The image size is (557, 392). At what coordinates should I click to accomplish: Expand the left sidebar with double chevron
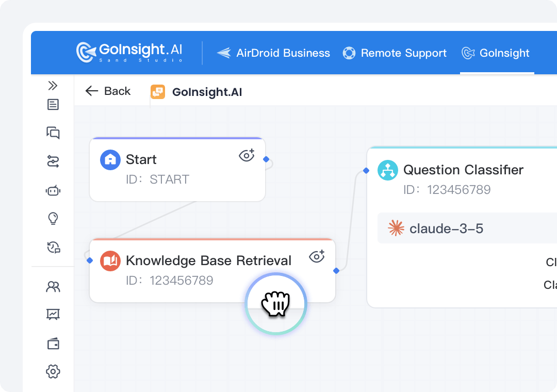pyautogui.click(x=53, y=86)
